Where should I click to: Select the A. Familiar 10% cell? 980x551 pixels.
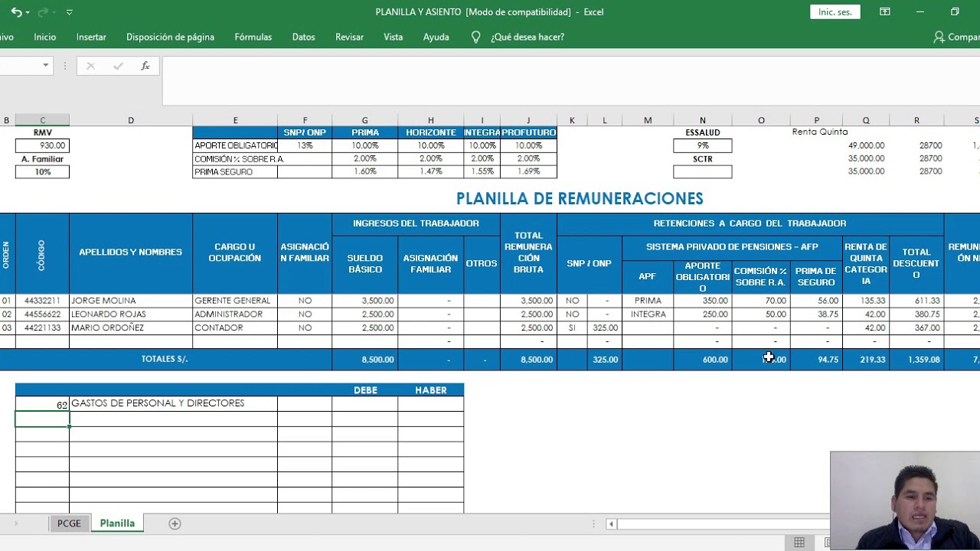pyautogui.click(x=42, y=172)
